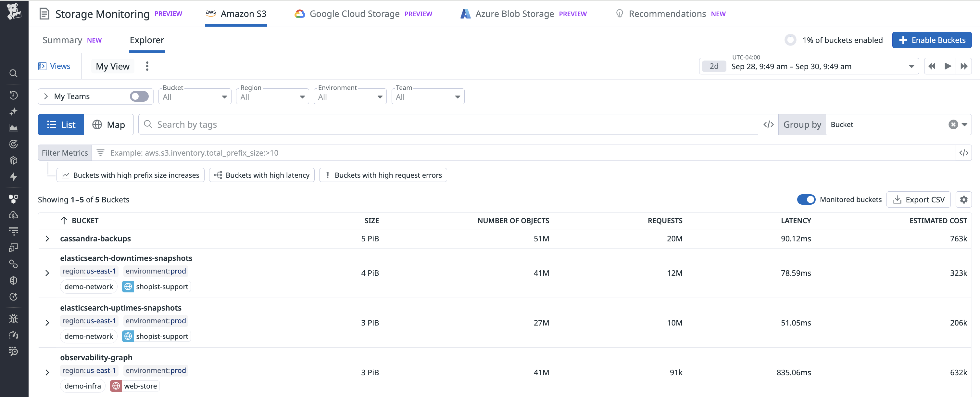Open the My View three-dot menu
The width and height of the screenshot is (980, 397).
click(x=147, y=66)
